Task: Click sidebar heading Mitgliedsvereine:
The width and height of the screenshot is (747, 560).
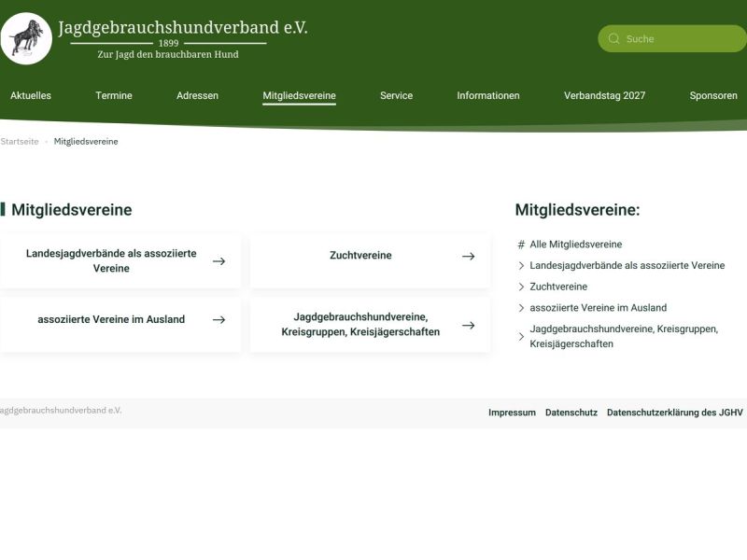Action: pyautogui.click(x=577, y=209)
